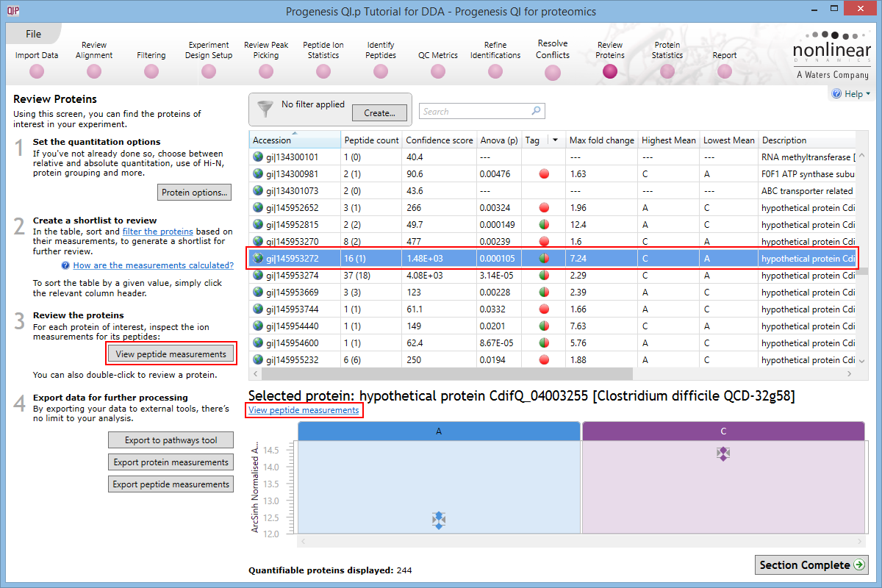Image resolution: width=882 pixels, height=588 pixels.
Task: Sort by Max fold change column header
Action: 602,140
